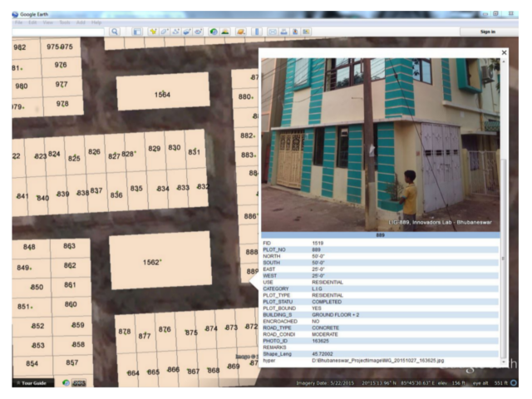This screenshot has width=532, height=399.
Task: Choose the Add Image Overlay tool
Action: tap(186, 32)
